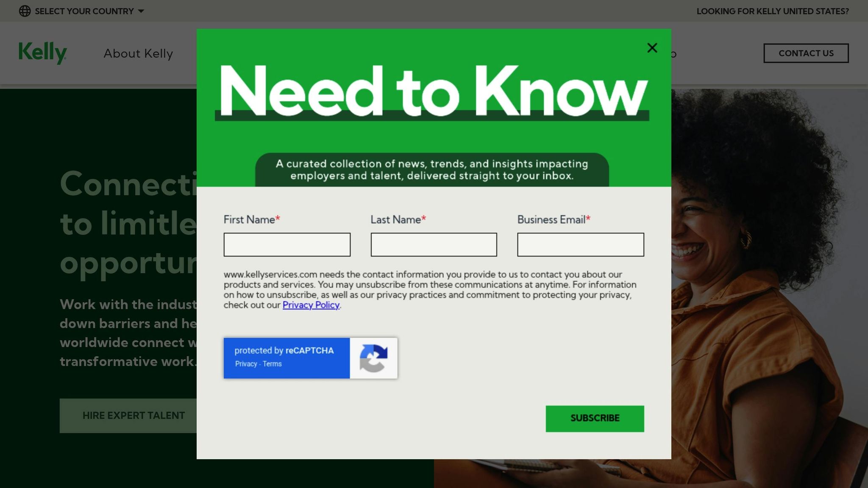The width and height of the screenshot is (868, 488).
Task: Click the Last Name input field
Action: [x=434, y=244]
